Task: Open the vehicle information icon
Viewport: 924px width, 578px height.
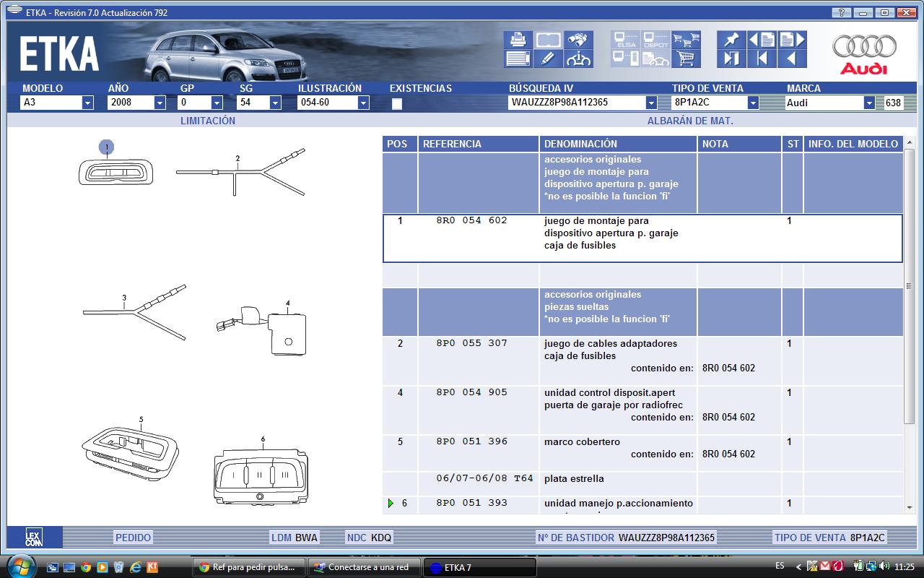Action: pyautogui.click(x=579, y=59)
